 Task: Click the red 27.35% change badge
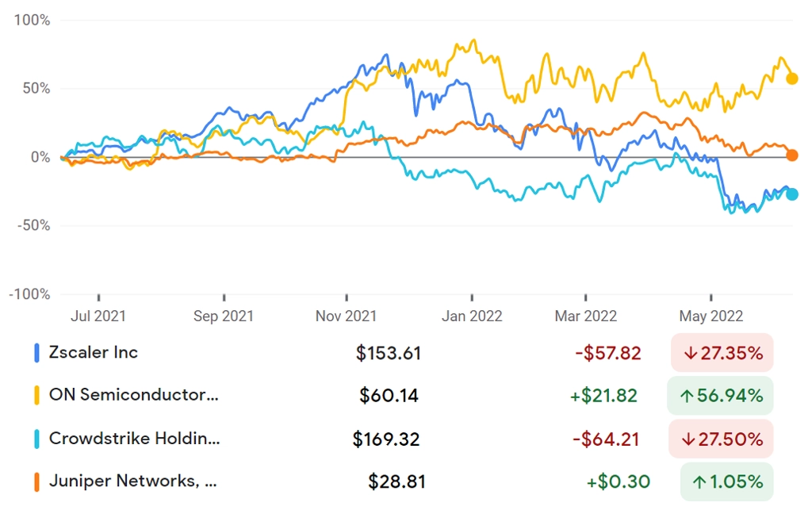(722, 353)
